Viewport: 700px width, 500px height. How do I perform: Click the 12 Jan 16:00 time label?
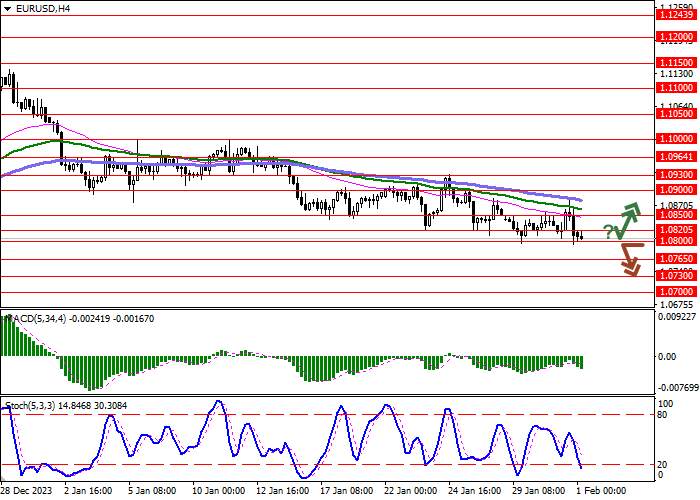(x=283, y=491)
